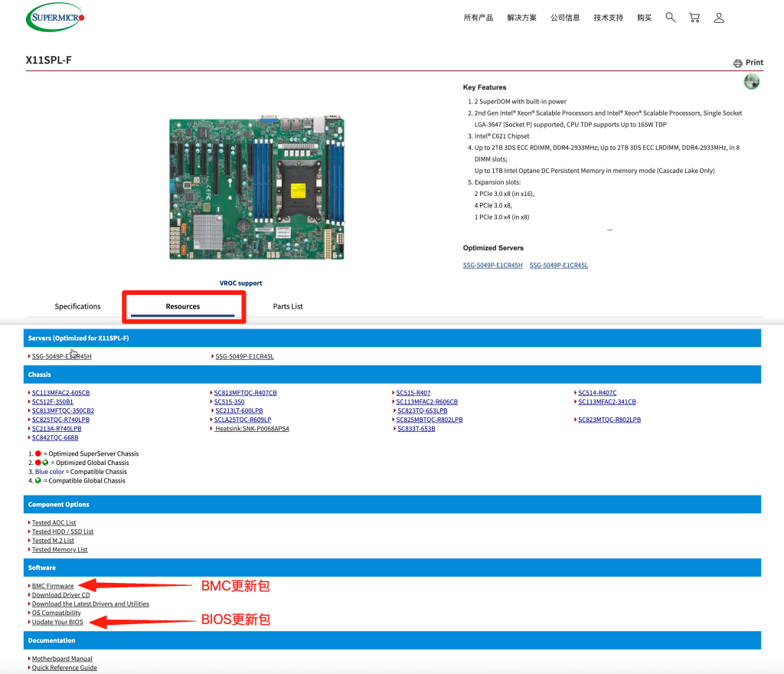
Task: Click the BMC Firmware link
Action: coord(53,586)
